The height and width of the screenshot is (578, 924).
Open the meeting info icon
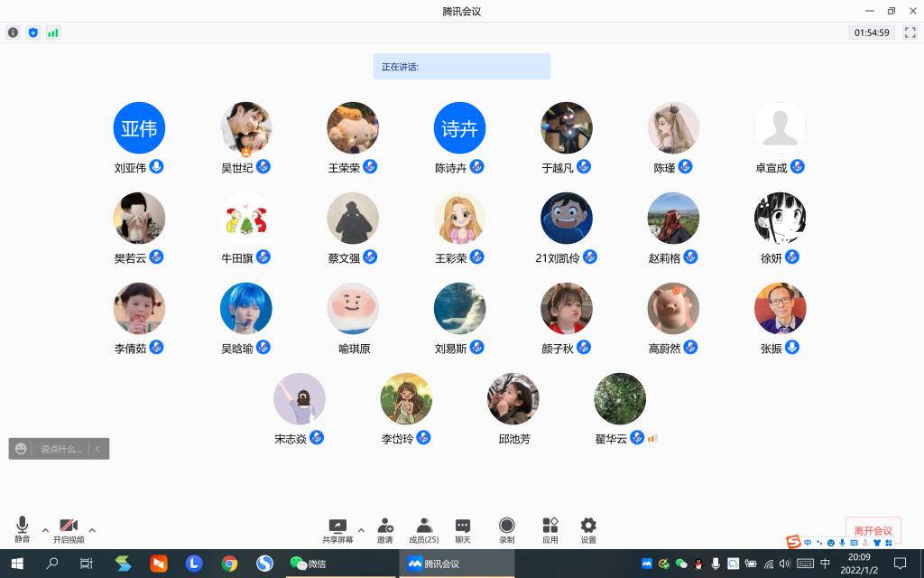(13, 33)
